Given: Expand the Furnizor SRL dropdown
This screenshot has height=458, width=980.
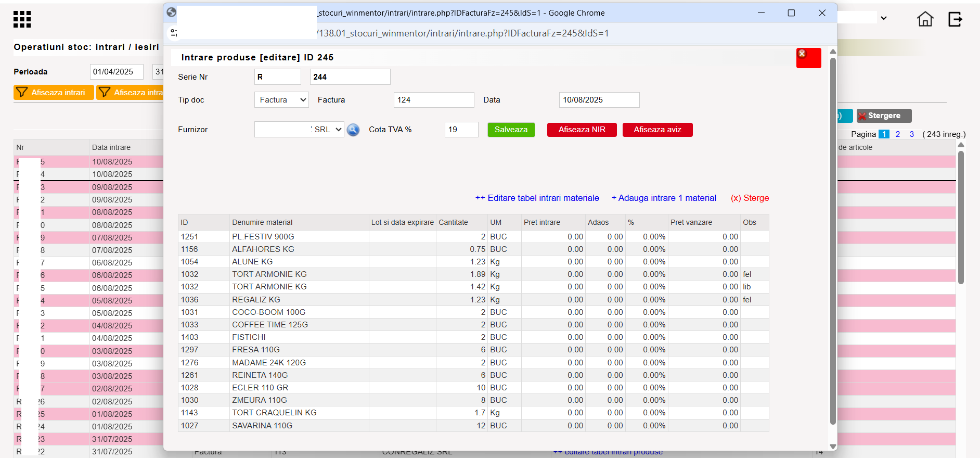Looking at the screenshot, I should pos(299,130).
